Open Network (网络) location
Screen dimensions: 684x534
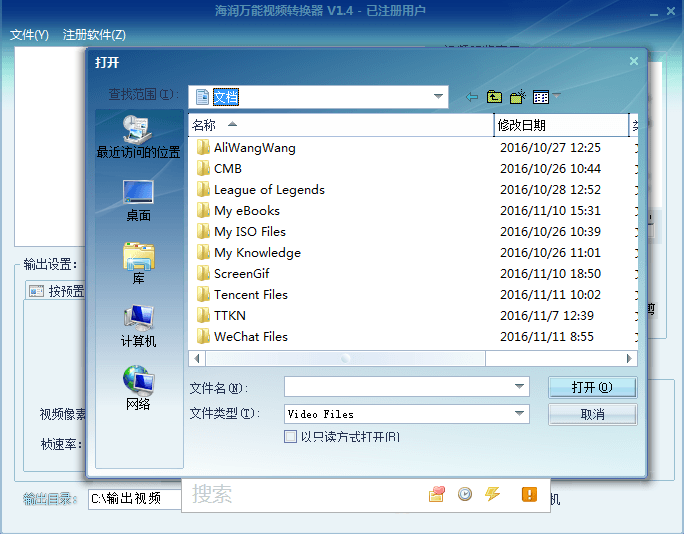pos(138,389)
